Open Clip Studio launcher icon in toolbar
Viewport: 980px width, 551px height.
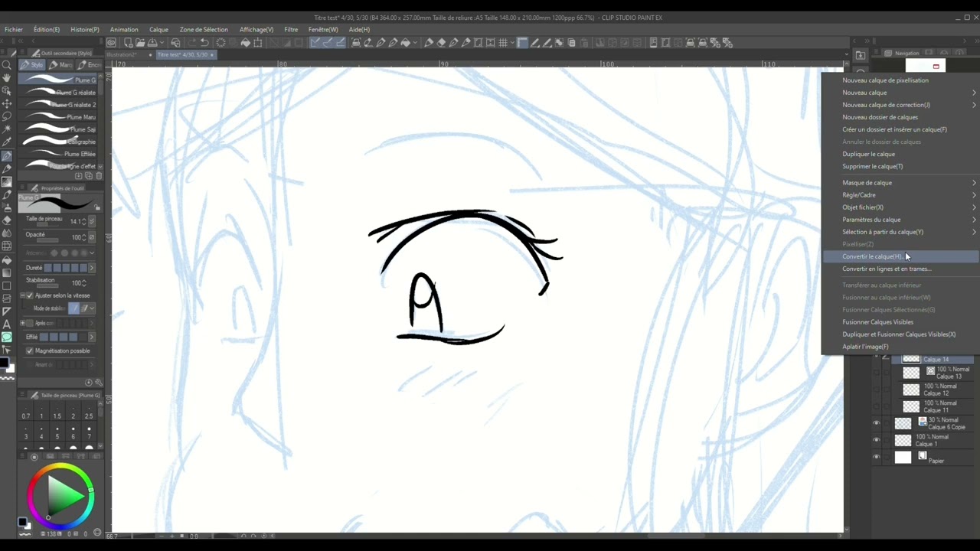point(112,43)
